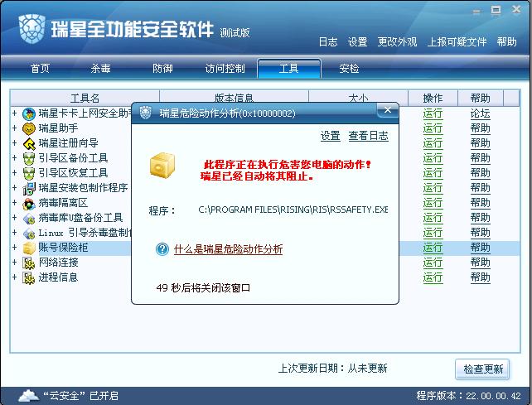Click the yellow safe icon in dialog
The height and width of the screenshot is (405, 532).
[x=162, y=165]
